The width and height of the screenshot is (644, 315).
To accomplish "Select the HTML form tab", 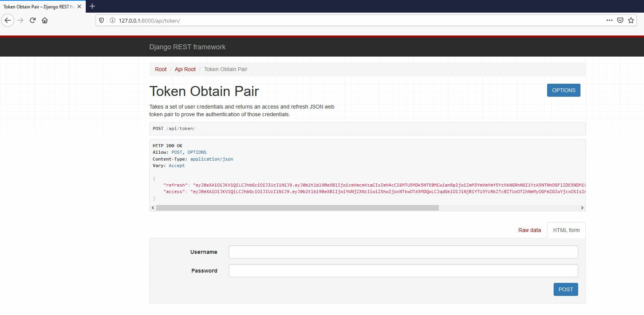I will (x=566, y=230).
